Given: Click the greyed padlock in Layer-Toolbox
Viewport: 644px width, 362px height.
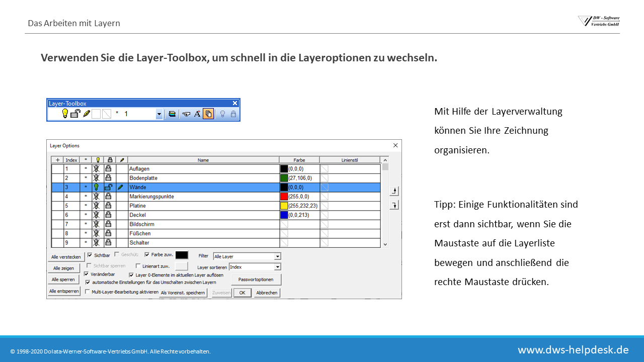Looking at the screenshot, I should coord(233,114).
